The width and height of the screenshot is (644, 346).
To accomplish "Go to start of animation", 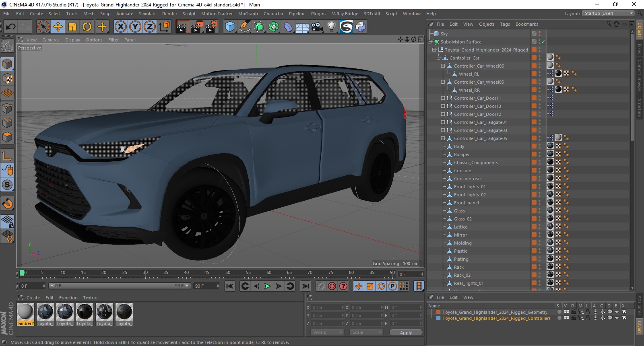I will pos(229,286).
